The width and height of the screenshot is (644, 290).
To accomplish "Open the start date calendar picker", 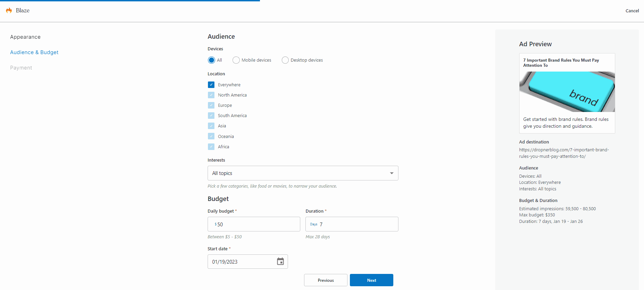I will [280, 262].
